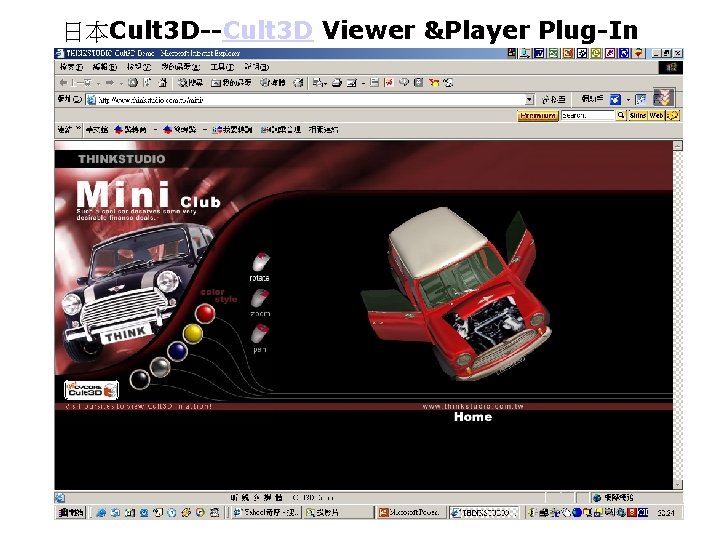The image size is (720, 540).
Task: Expand the address bar dropdown list
Action: point(529,99)
